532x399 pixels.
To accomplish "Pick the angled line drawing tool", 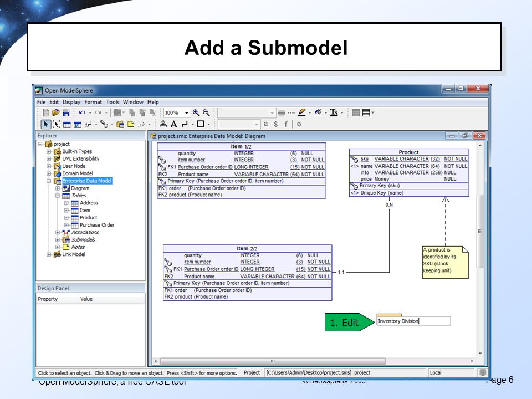I will tap(185, 124).
